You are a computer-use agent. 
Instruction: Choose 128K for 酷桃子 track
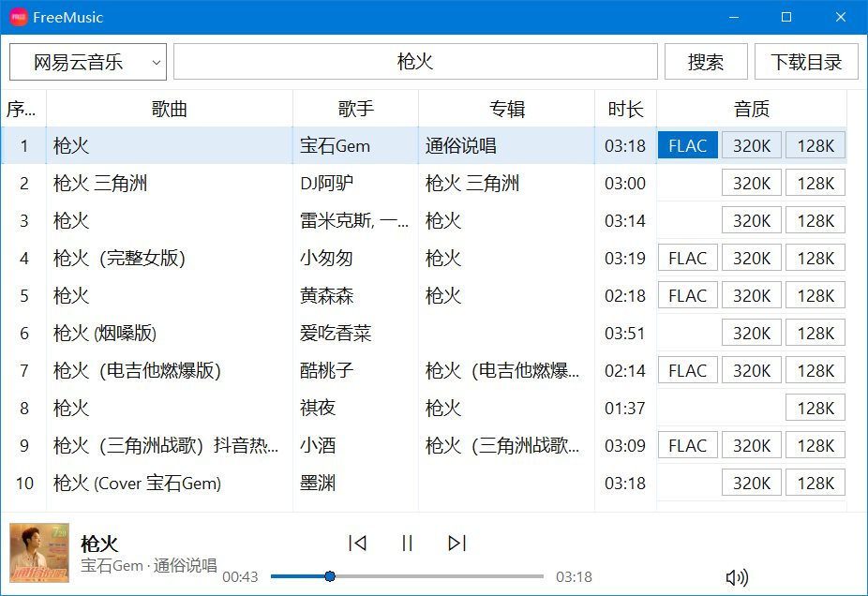point(816,370)
